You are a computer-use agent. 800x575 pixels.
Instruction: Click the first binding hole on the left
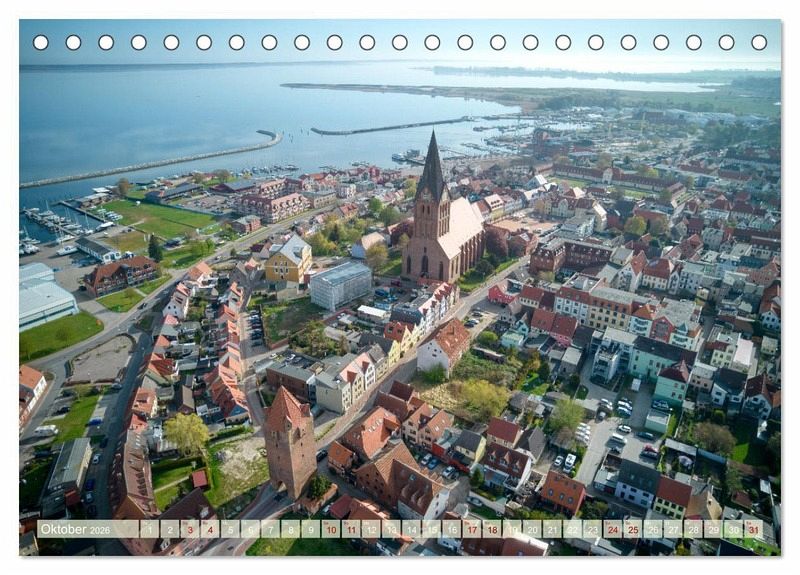[x=40, y=42]
